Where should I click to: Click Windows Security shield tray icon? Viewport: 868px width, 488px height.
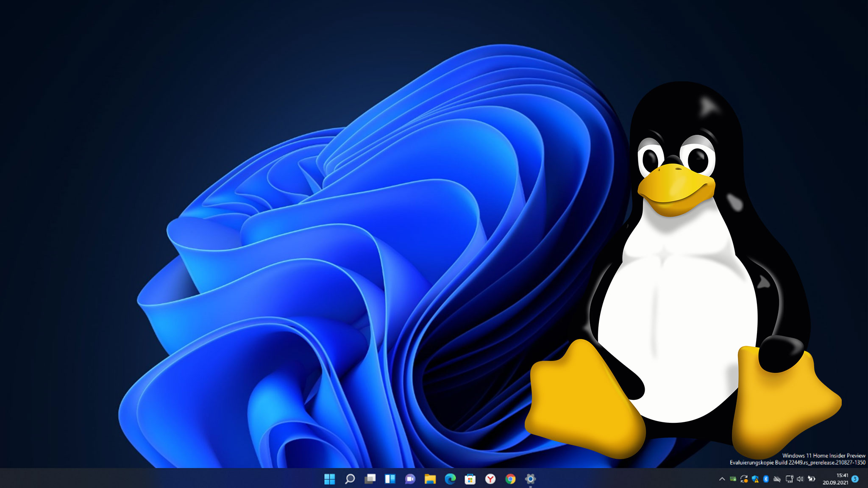coord(755,479)
